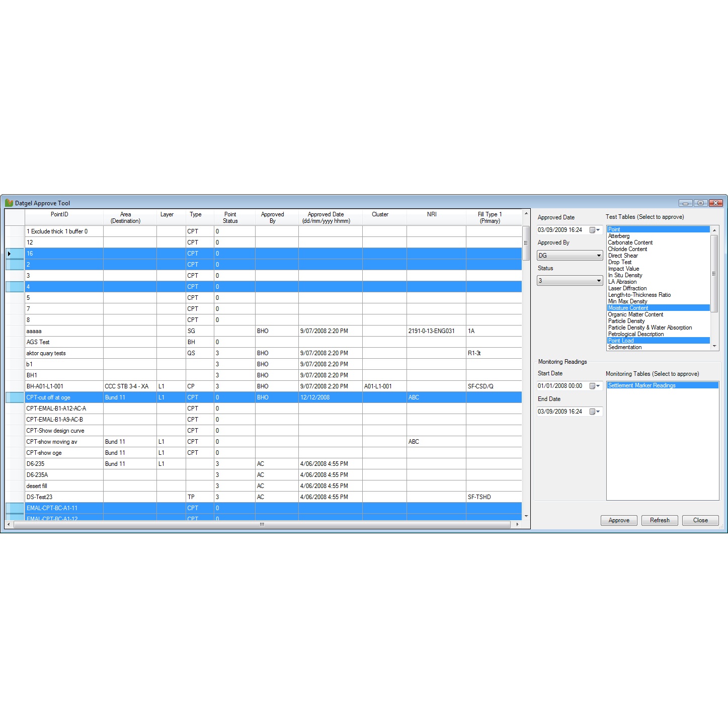728x728 pixels.
Task: Click the Refresh button
Action: coord(660,520)
